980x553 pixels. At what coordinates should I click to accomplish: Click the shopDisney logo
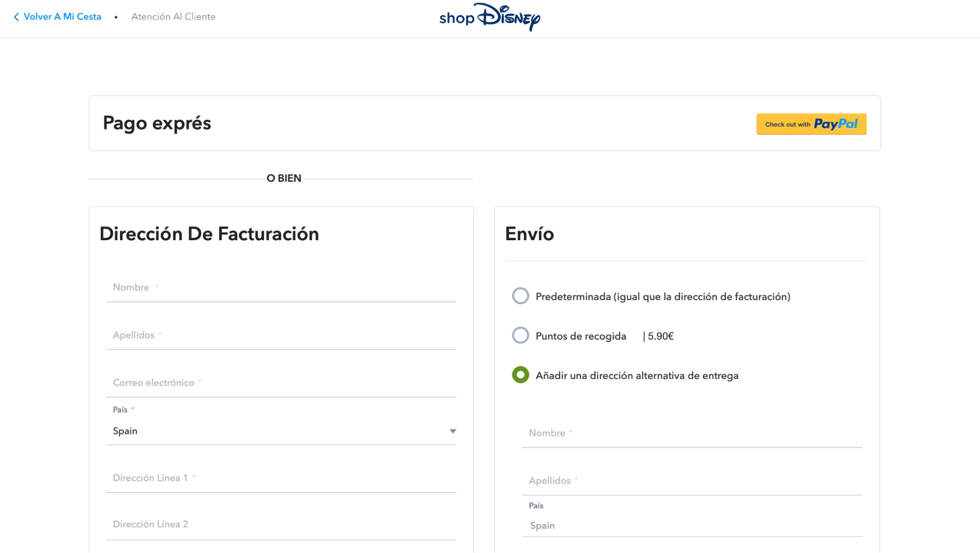coord(489,17)
